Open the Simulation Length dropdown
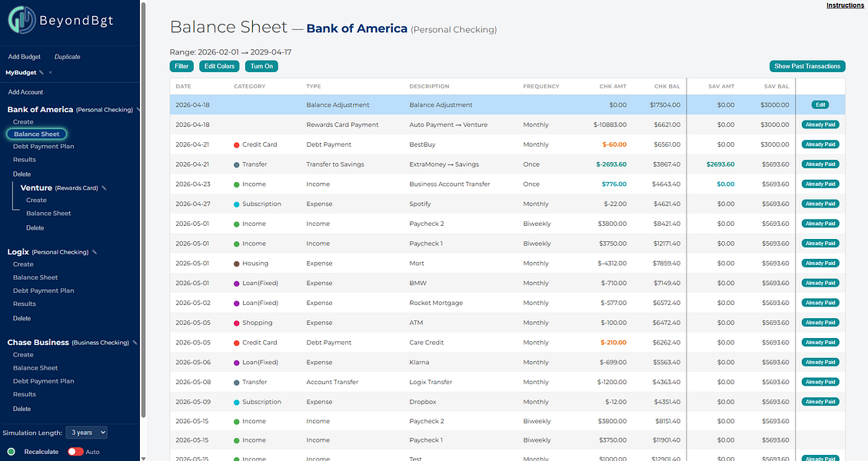The image size is (868, 461). [86, 433]
